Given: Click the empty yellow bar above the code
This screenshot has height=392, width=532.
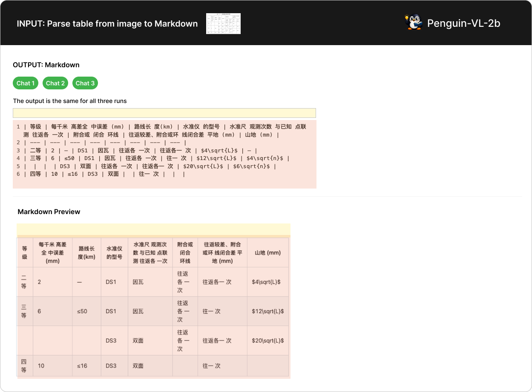Looking at the screenshot, I should [164, 113].
